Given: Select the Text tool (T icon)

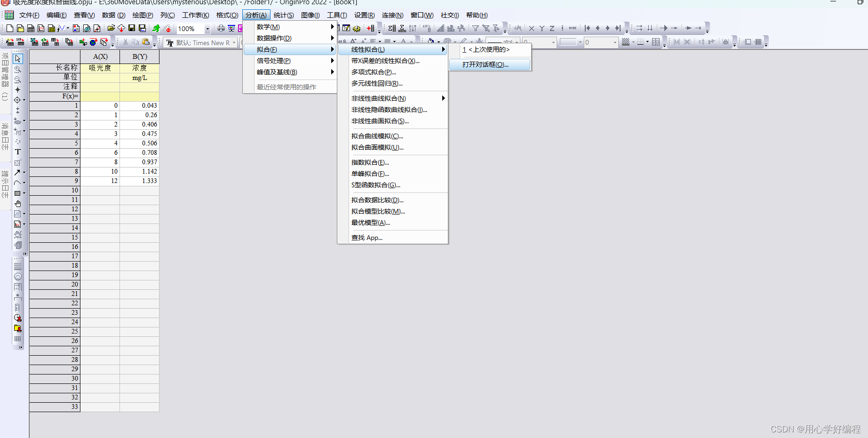Looking at the screenshot, I should tap(18, 152).
